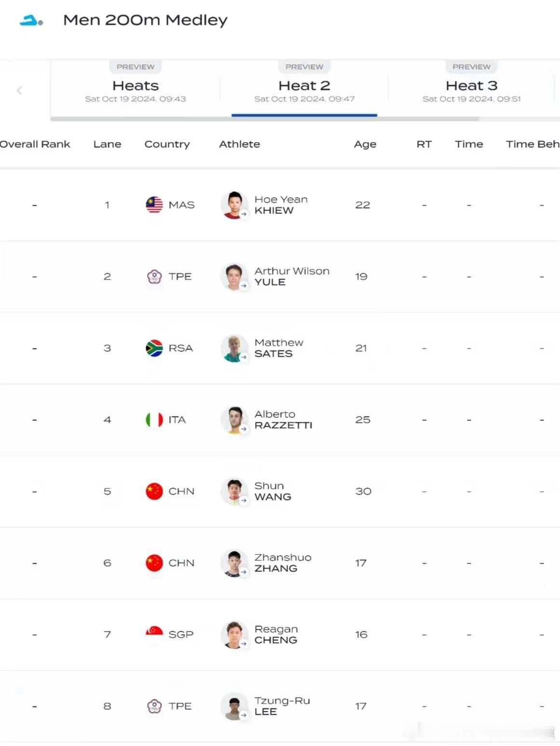Click the Time column header
The image size is (560, 746).
(469, 144)
